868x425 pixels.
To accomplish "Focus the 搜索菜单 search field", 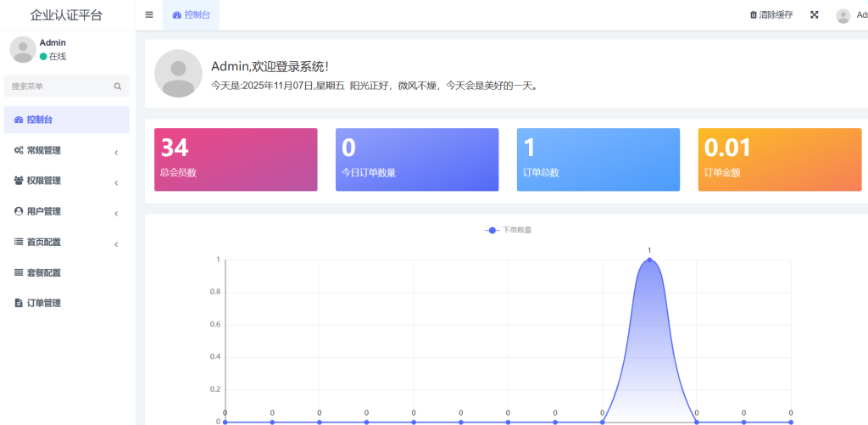I will coord(59,86).
